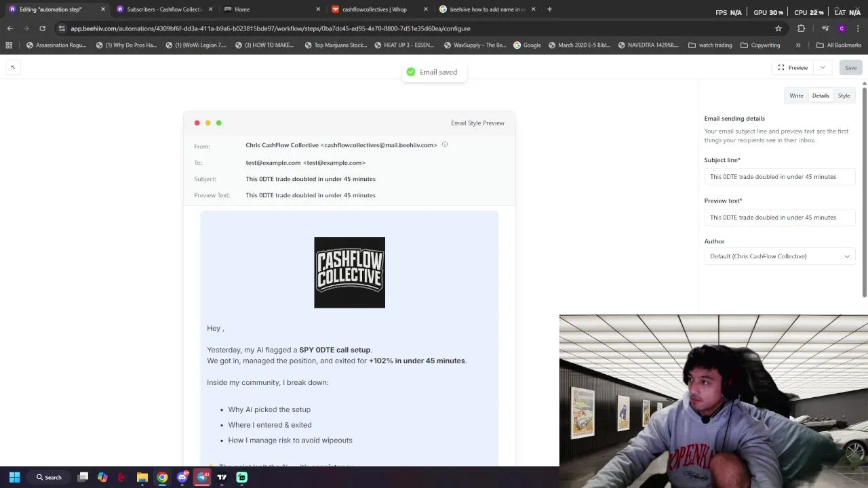
Task: Open the Windows Start menu
Action: click(14, 477)
